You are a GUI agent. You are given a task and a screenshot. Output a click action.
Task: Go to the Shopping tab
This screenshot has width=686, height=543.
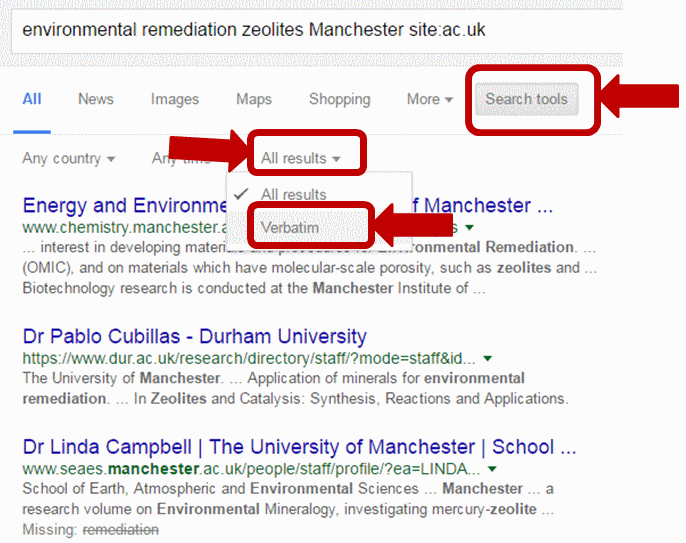click(340, 99)
